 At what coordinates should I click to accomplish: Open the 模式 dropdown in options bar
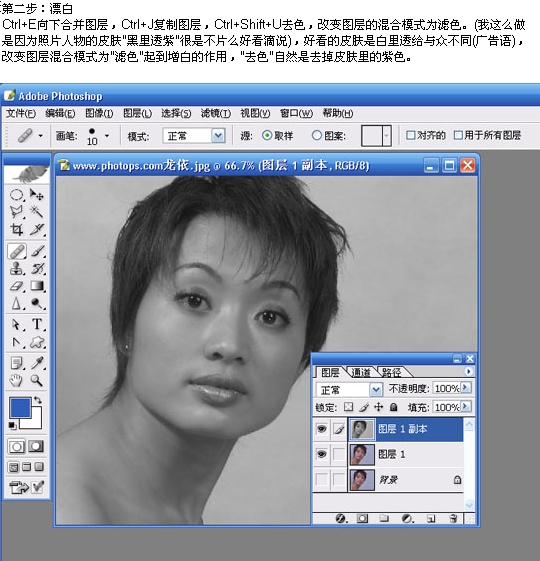218,136
